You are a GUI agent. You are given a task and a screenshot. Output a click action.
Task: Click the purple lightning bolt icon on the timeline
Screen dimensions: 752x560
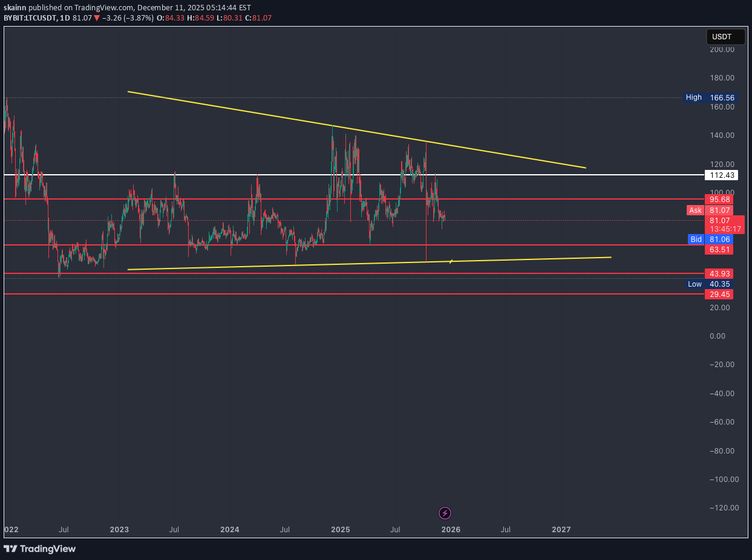pyautogui.click(x=445, y=513)
